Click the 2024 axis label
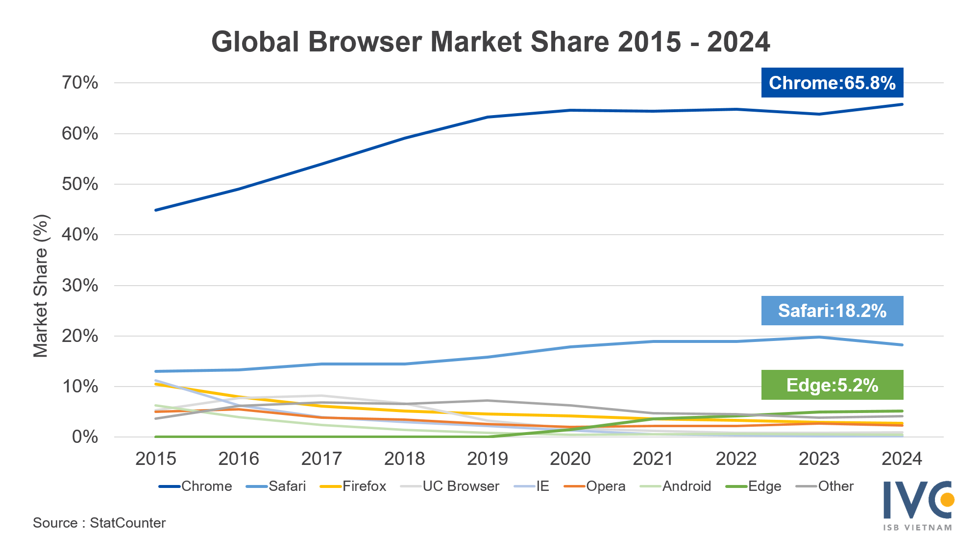The image size is (980, 558). pos(903,459)
